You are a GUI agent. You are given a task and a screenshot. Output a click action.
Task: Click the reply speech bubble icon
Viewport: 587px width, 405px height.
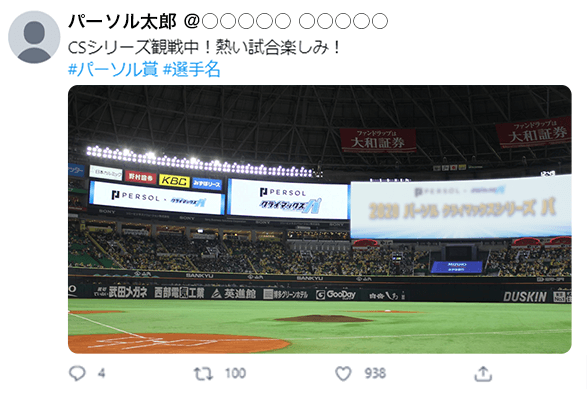coord(77,373)
